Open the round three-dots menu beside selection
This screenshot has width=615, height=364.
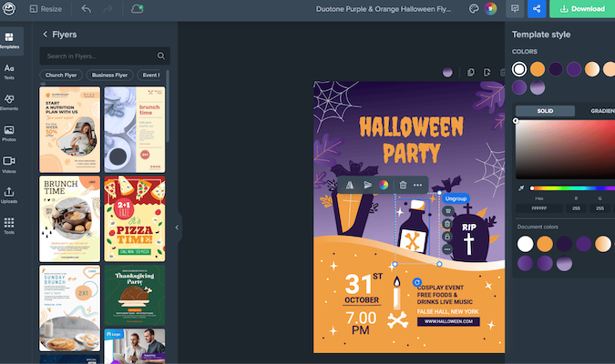click(447, 249)
